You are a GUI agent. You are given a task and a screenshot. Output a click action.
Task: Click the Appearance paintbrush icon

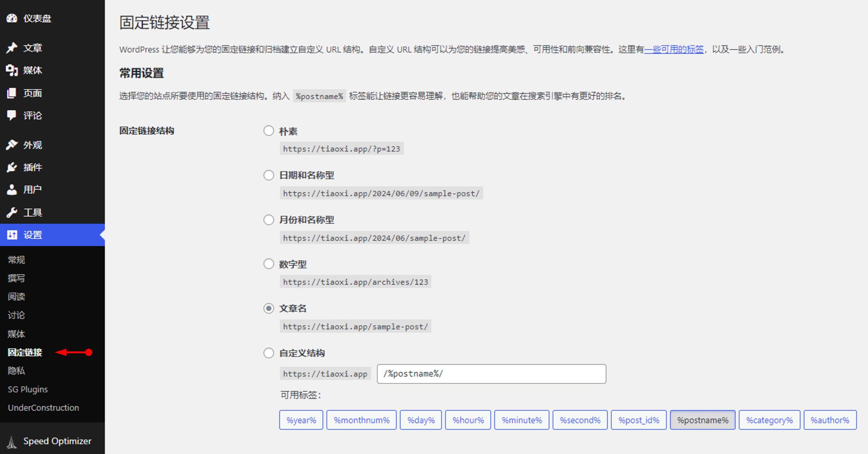coord(12,145)
